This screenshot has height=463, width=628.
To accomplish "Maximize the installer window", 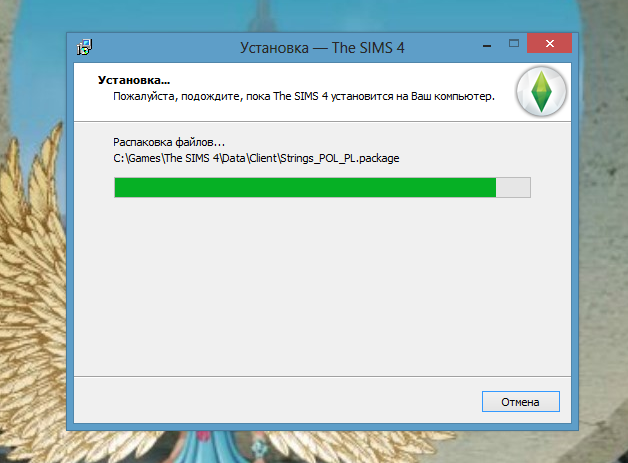I will [514, 43].
